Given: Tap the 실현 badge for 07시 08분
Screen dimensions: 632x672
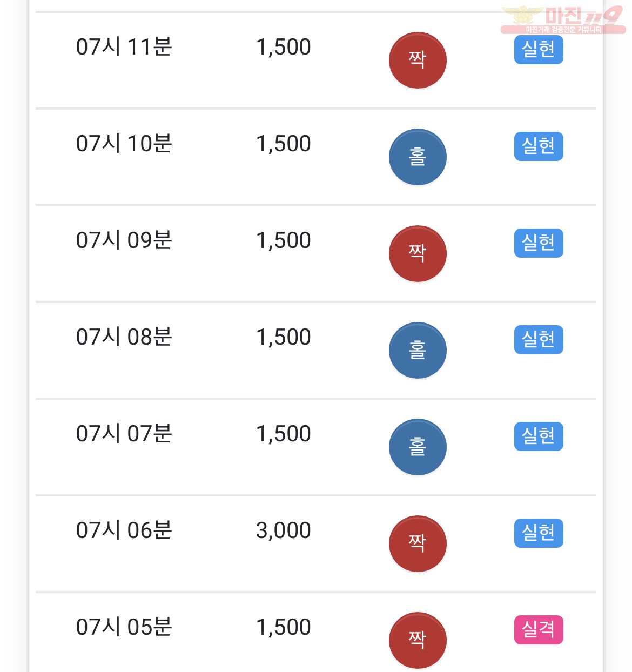Looking at the screenshot, I should coord(539,340).
